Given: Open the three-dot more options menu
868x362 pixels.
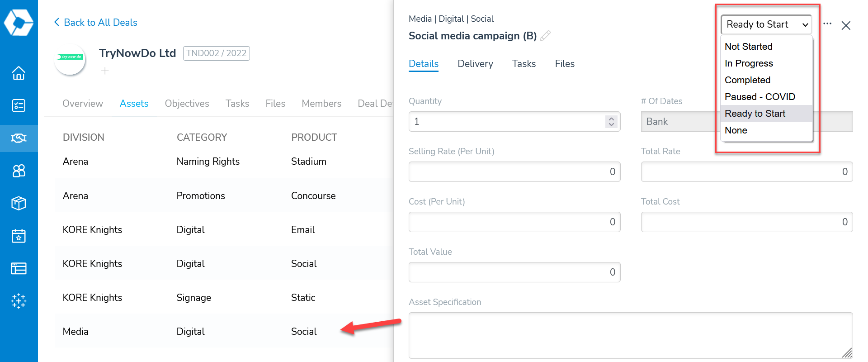Looking at the screenshot, I should (x=827, y=24).
